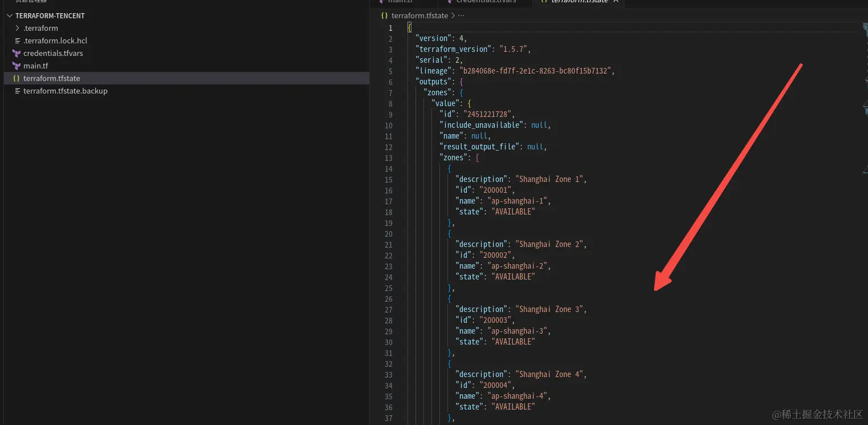Click "AVAILABLE" on line 24
The image size is (868, 425).
pyautogui.click(x=513, y=277)
